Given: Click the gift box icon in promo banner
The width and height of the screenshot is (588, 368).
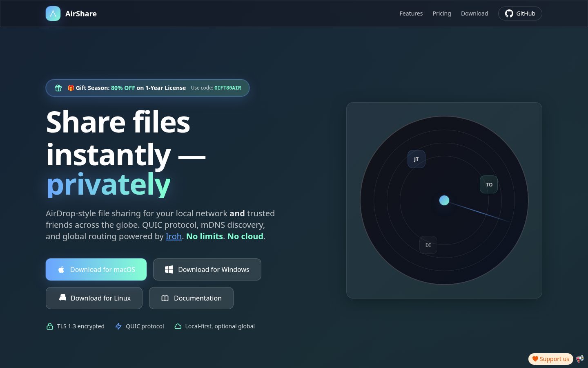Looking at the screenshot, I should pos(58,88).
